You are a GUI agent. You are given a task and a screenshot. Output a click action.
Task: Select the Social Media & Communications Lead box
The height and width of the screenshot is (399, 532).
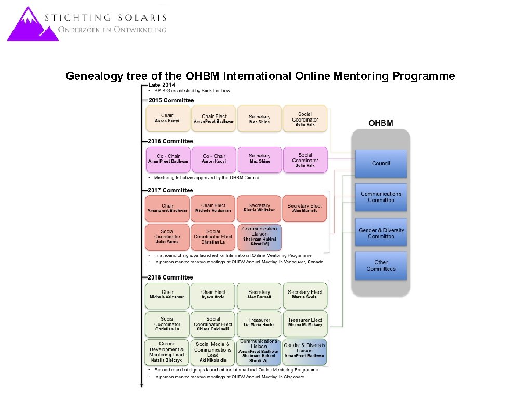coord(213,353)
